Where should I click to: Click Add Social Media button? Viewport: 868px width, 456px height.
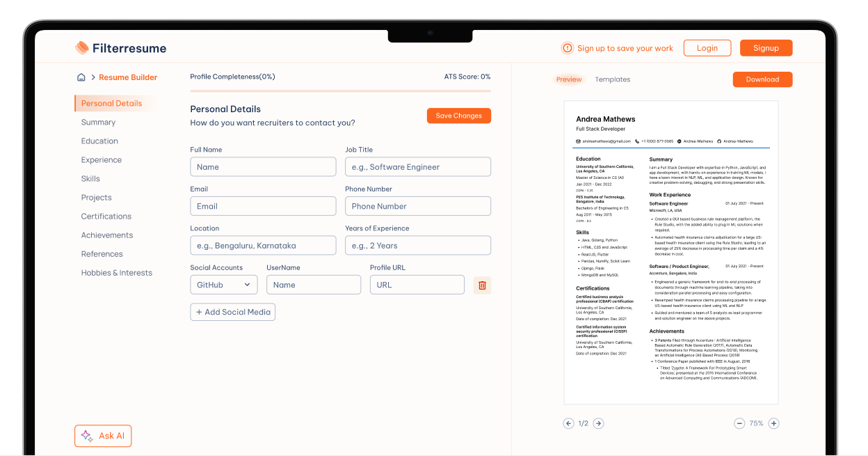[x=232, y=312]
